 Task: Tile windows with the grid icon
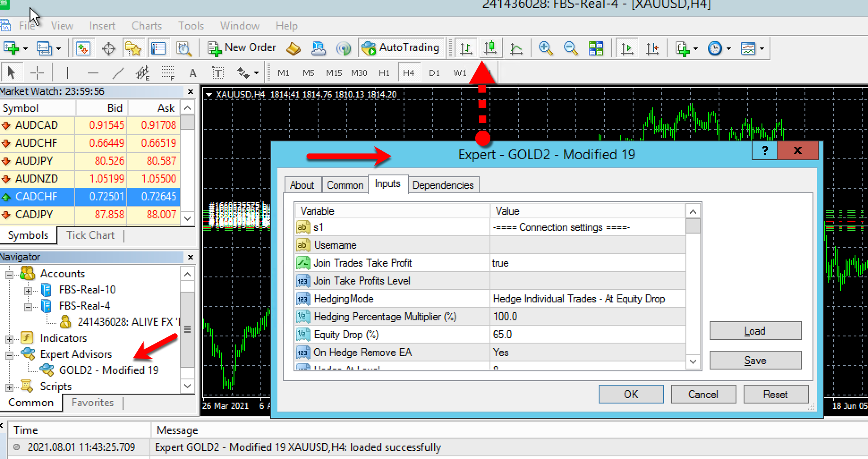point(596,48)
